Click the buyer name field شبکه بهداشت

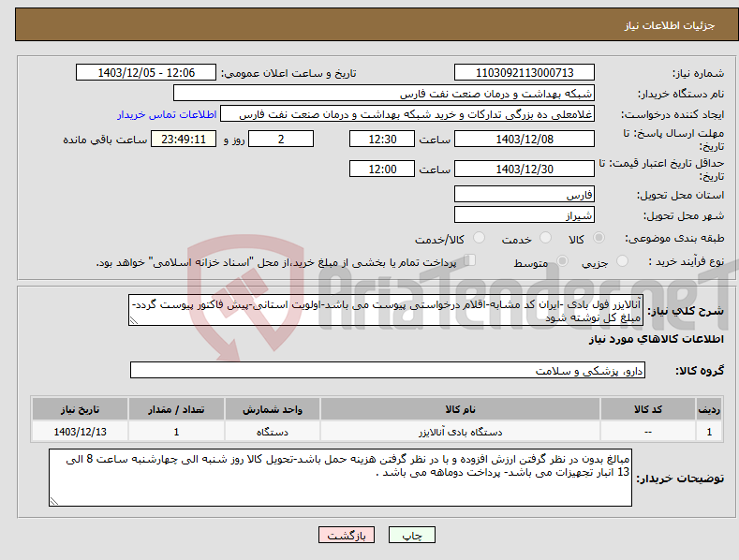click(384, 94)
